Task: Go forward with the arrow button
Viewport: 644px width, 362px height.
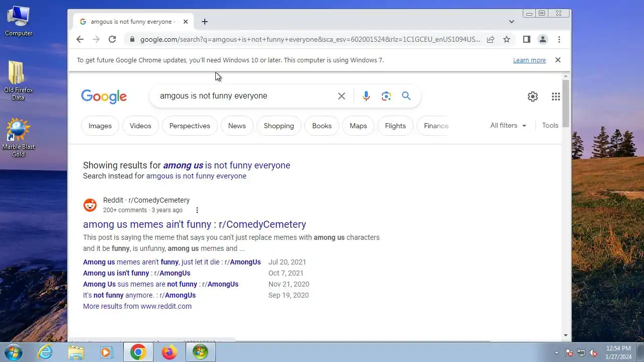Action: [96, 39]
